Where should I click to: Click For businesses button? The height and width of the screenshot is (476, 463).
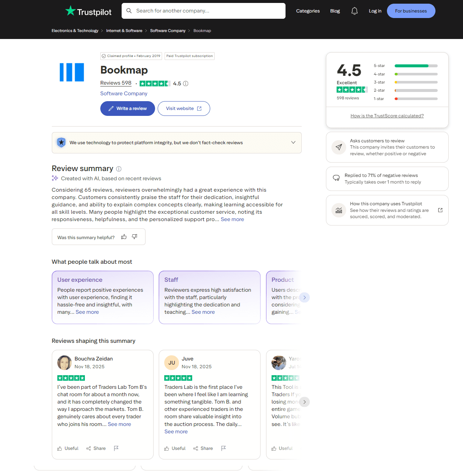[411, 11]
